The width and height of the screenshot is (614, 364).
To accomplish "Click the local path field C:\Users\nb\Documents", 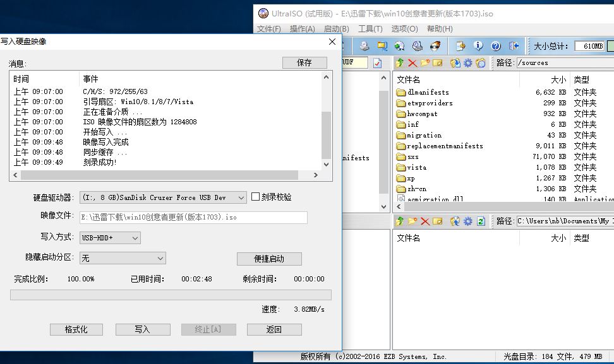I will pyautogui.click(x=565, y=221).
